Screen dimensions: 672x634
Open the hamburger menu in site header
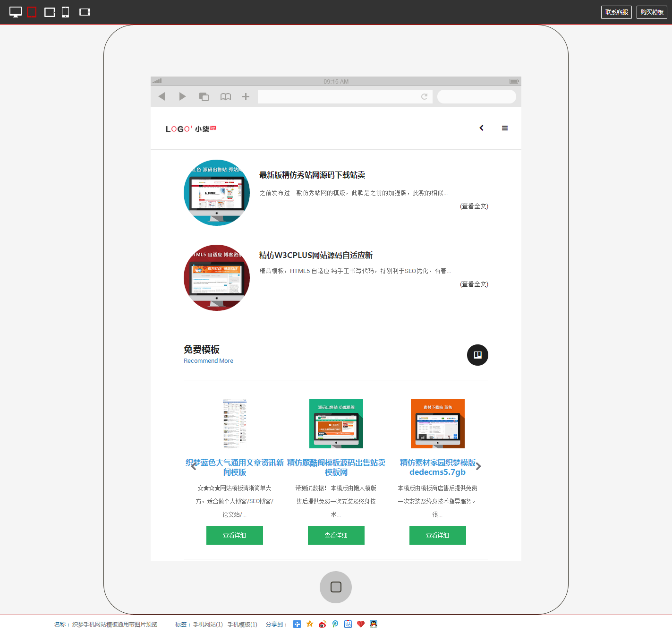[505, 128]
